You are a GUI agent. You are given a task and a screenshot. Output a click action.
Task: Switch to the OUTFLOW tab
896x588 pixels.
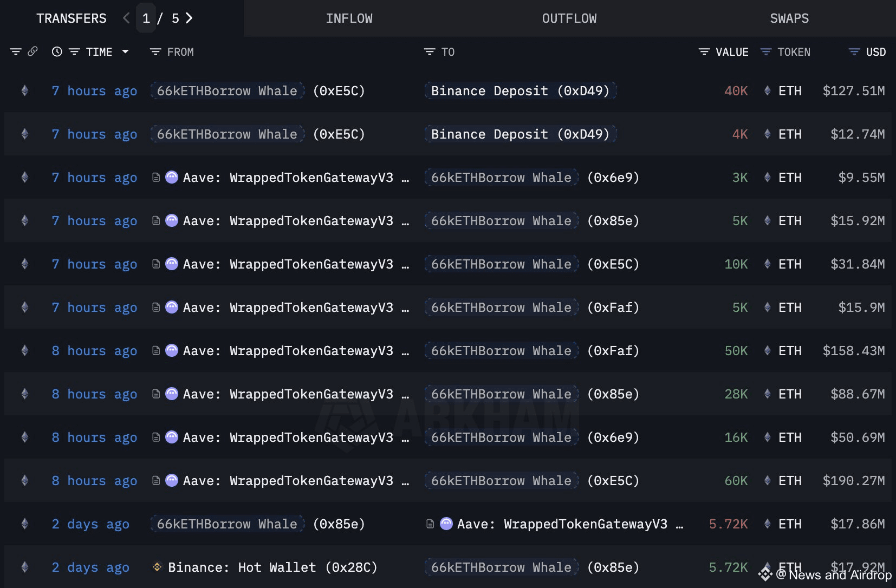[569, 18]
